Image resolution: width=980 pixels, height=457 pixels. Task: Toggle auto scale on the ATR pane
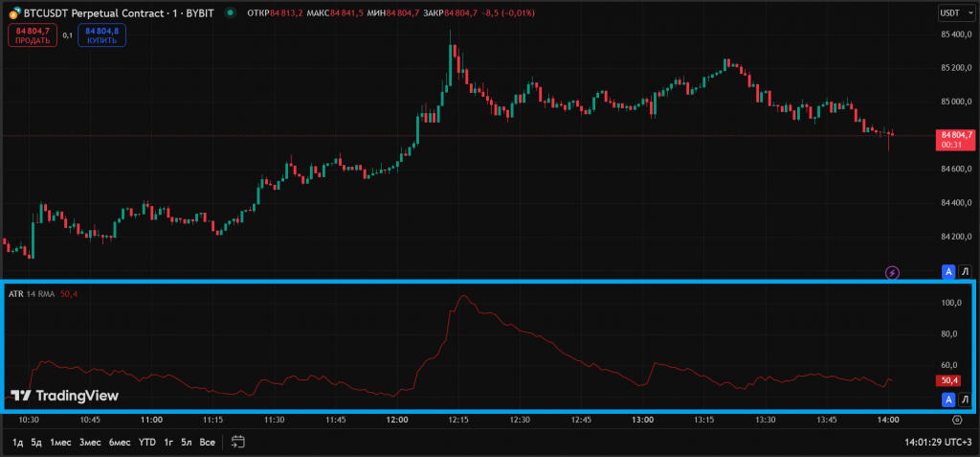948,399
